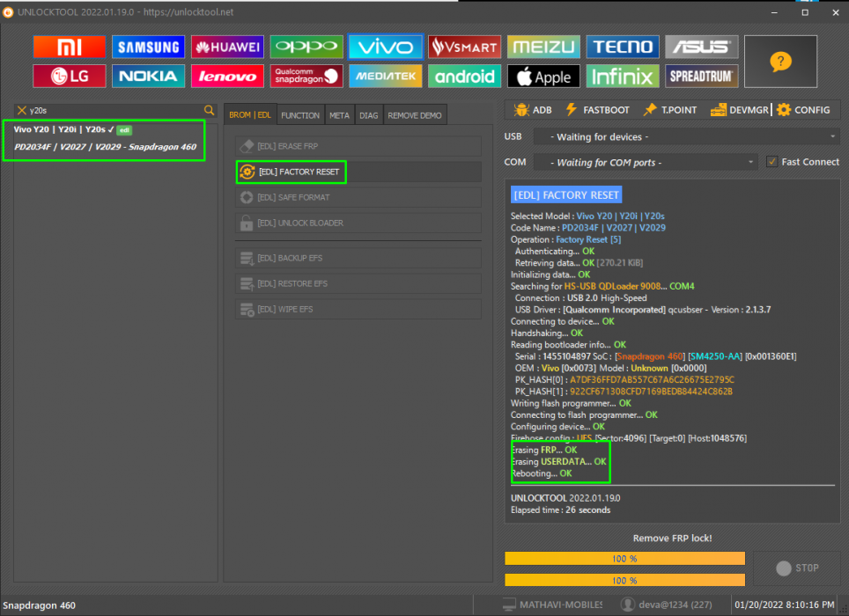Run the [EDL] BACKUP EFS operation
This screenshot has width=849, height=616.
358,258
